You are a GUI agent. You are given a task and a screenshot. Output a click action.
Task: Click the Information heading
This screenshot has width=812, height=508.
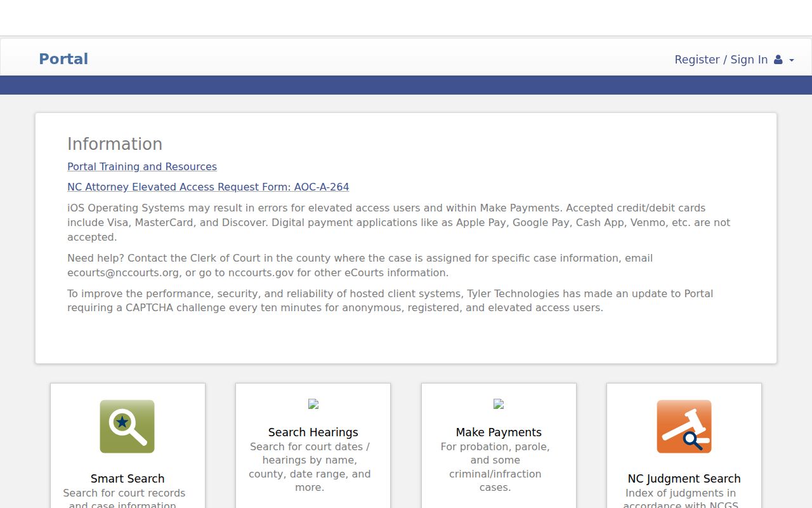[x=115, y=144]
